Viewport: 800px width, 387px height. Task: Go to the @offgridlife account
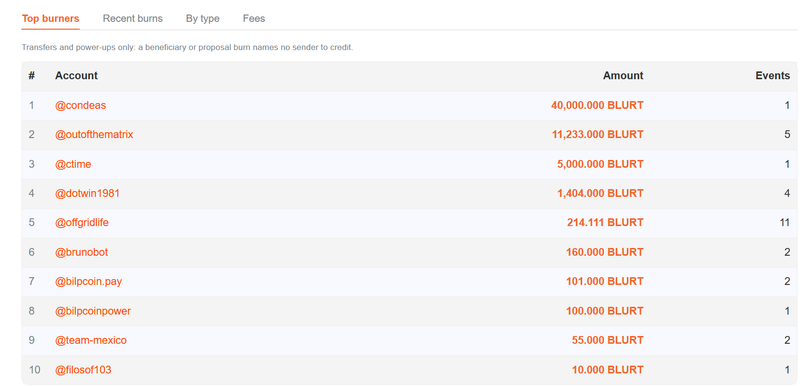tap(82, 223)
